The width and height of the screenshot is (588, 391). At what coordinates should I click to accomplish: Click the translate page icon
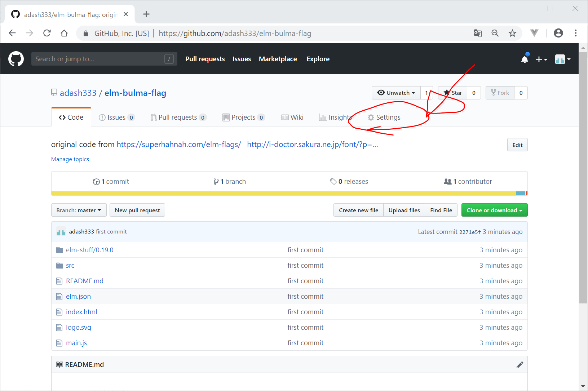pyautogui.click(x=478, y=33)
